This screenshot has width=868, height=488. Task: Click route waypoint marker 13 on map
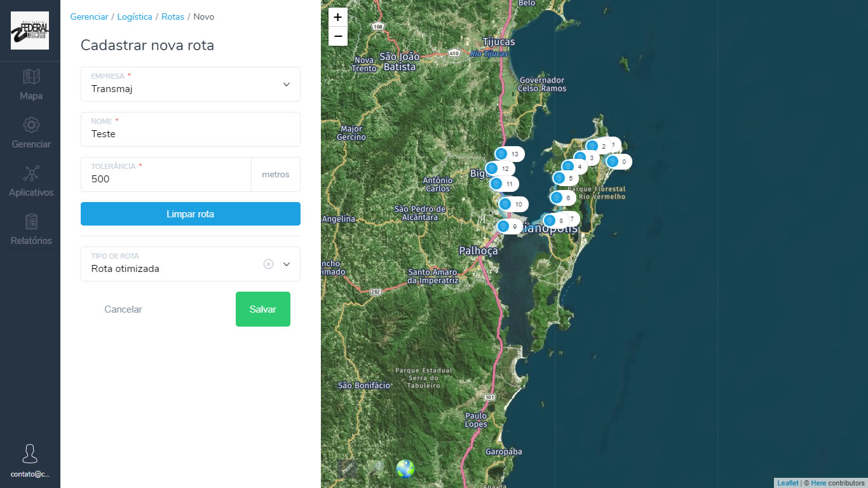click(501, 154)
